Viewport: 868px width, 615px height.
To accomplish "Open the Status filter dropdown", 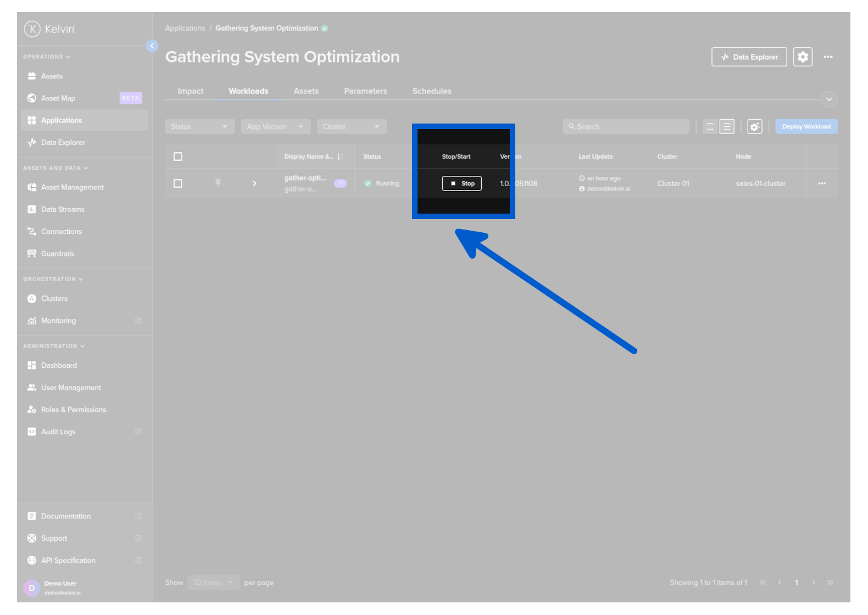I will pyautogui.click(x=199, y=127).
